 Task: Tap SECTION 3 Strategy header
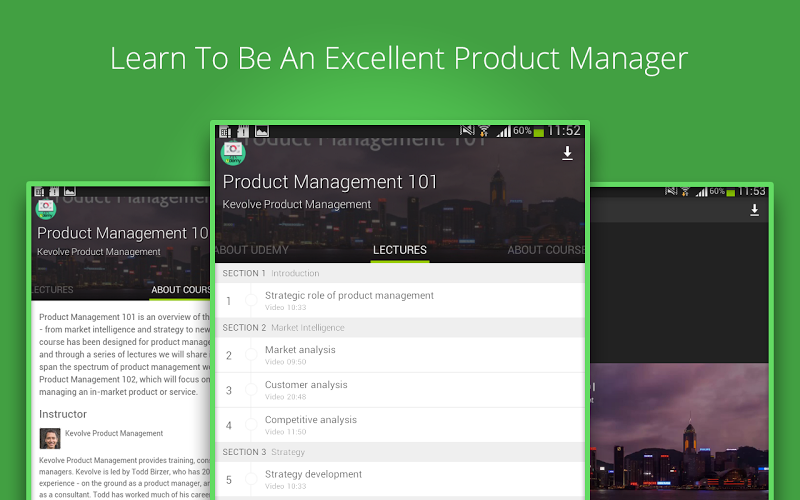tap(399, 452)
